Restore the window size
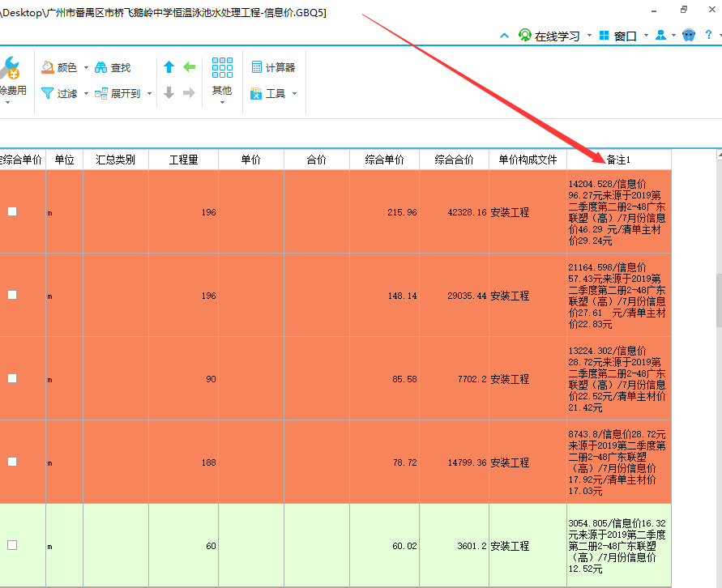 pyautogui.click(x=684, y=9)
